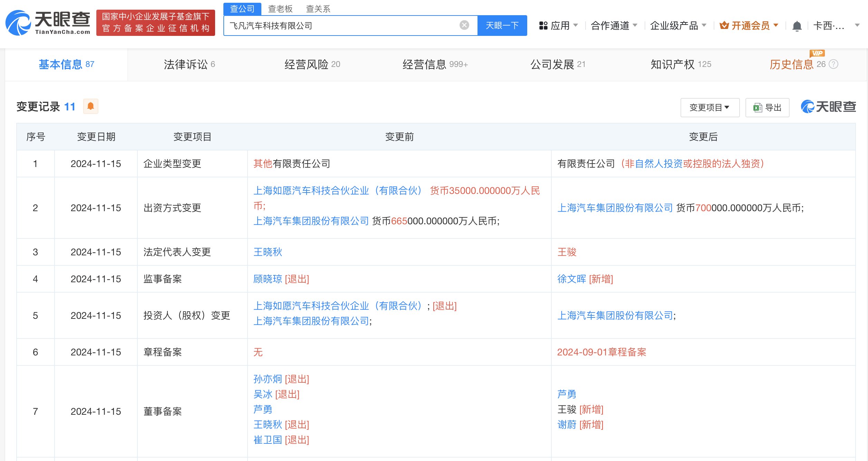Click the 变更记录 11 section heading
Screen dimensions: 868x461
click(46, 107)
